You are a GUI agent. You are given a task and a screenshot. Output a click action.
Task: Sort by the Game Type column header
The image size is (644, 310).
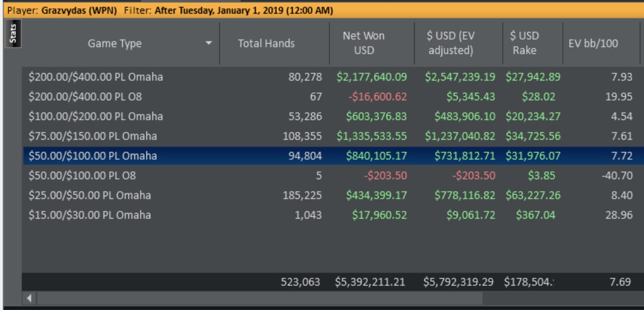tap(114, 43)
